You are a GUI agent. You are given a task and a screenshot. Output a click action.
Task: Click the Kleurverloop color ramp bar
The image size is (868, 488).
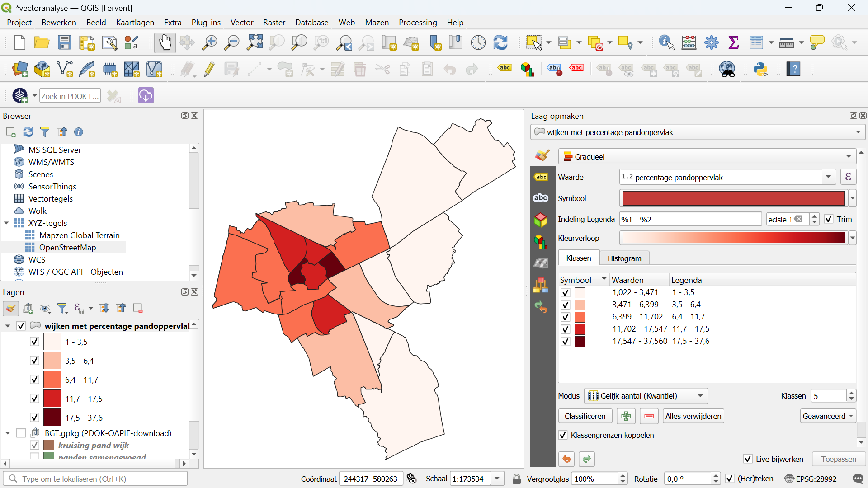[x=732, y=238]
